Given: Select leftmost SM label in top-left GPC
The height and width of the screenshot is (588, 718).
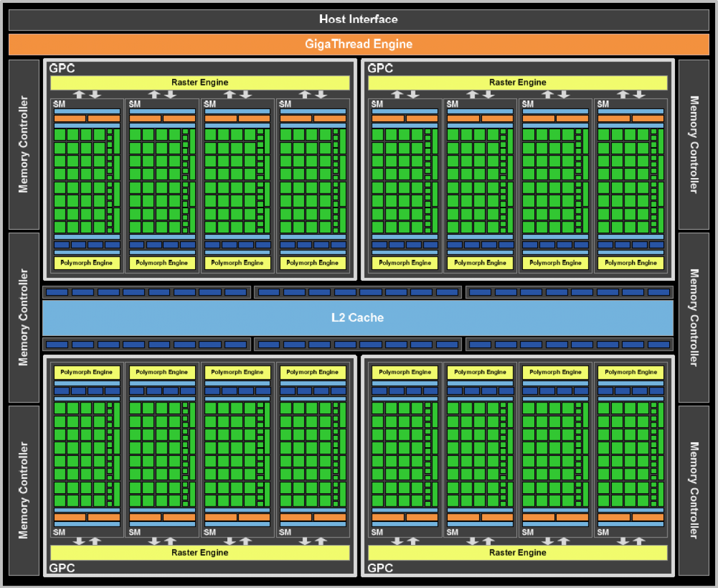Looking at the screenshot, I should pyautogui.click(x=59, y=104).
